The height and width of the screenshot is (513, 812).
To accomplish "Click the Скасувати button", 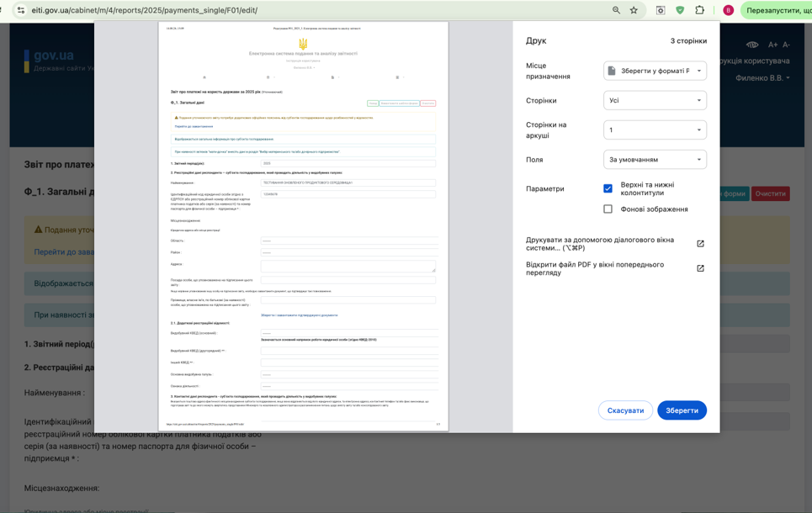I will [625, 410].
